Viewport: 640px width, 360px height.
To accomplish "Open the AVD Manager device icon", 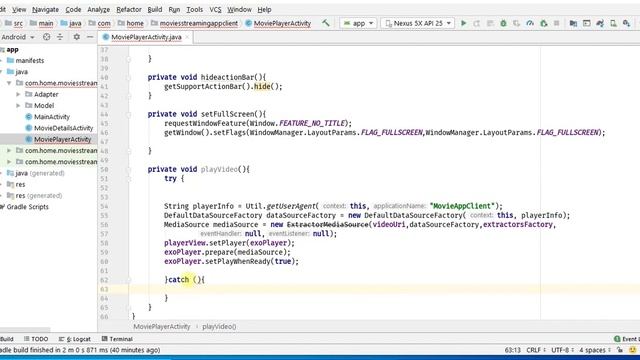I will (x=613, y=23).
